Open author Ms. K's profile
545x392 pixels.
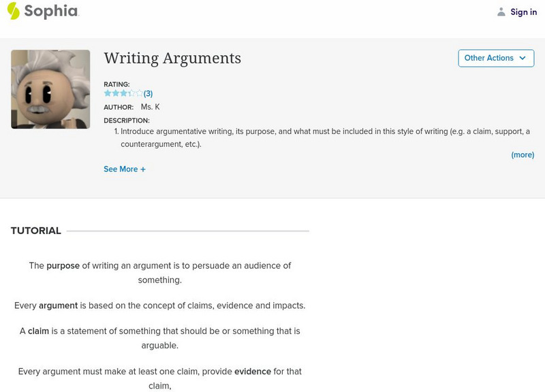point(150,107)
